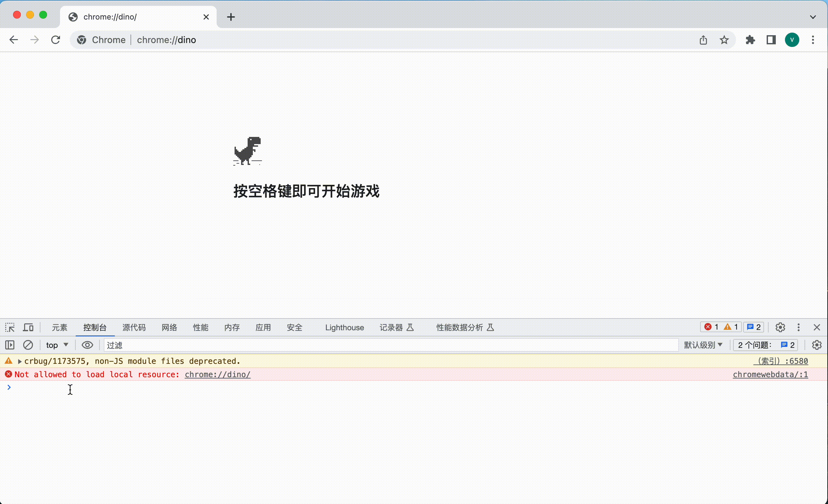The image size is (828, 504).
Task: Switch to the Lighthouse tab
Action: (344, 327)
